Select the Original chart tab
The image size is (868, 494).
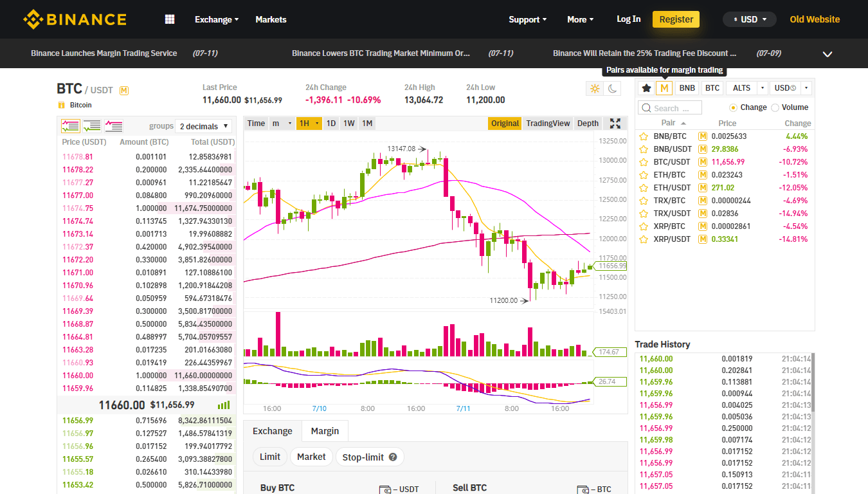pyautogui.click(x=505, y=123)
